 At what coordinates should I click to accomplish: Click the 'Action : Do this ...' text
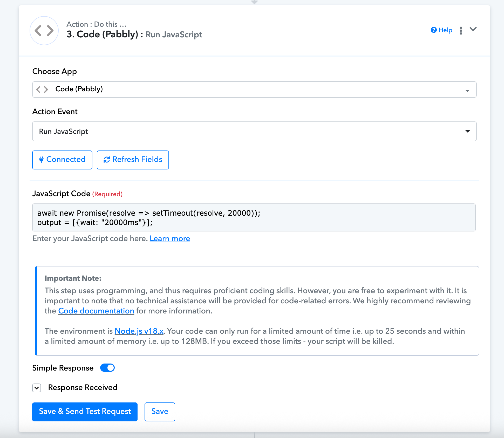click(97, 24)
